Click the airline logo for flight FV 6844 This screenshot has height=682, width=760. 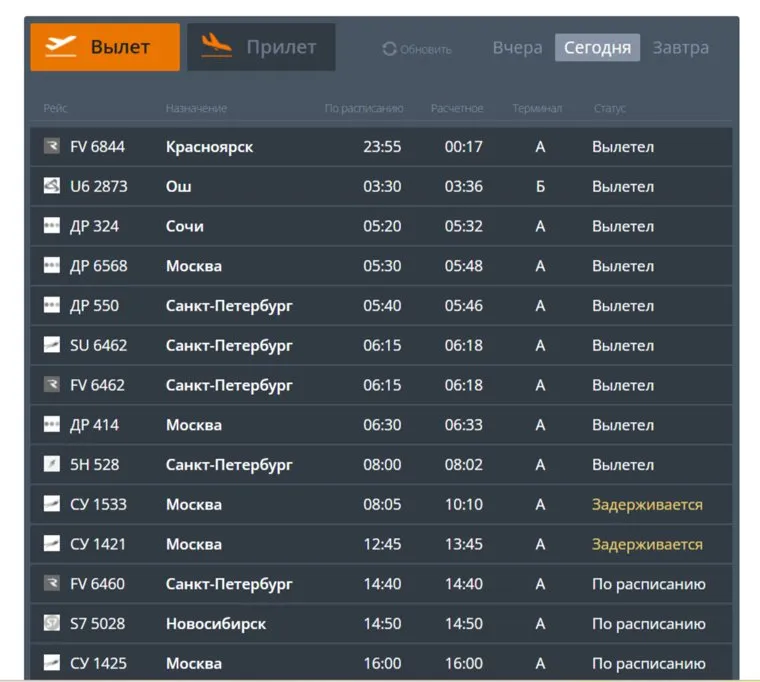(52, 147)
